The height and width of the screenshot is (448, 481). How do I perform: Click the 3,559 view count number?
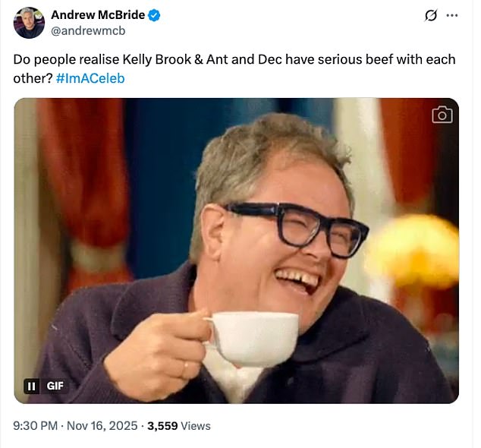pos(162,426)
